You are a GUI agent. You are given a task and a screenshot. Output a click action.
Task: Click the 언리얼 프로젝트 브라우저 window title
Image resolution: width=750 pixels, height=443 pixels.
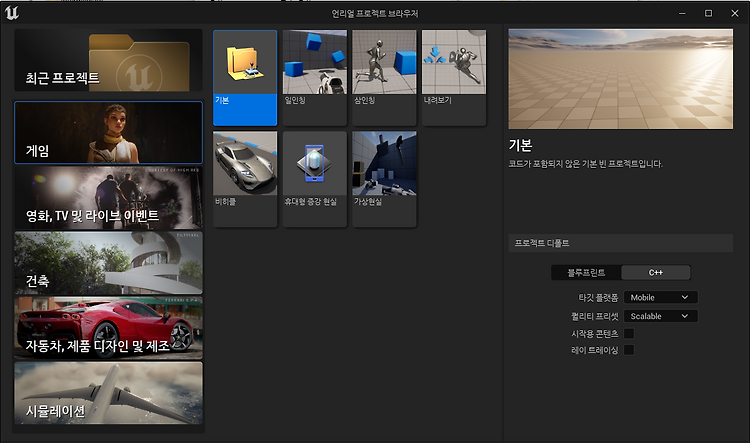tap(375, 13)
